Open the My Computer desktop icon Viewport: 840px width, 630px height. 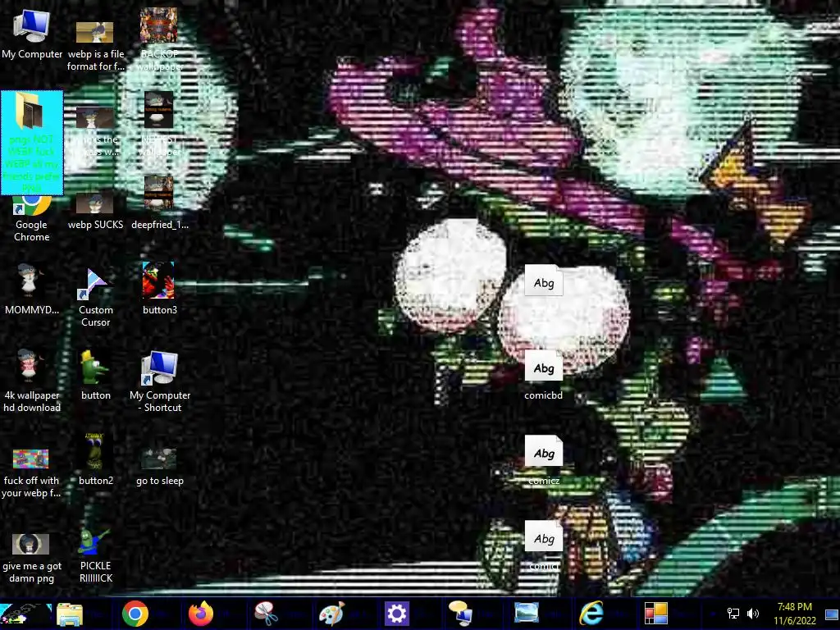point(32,34)
